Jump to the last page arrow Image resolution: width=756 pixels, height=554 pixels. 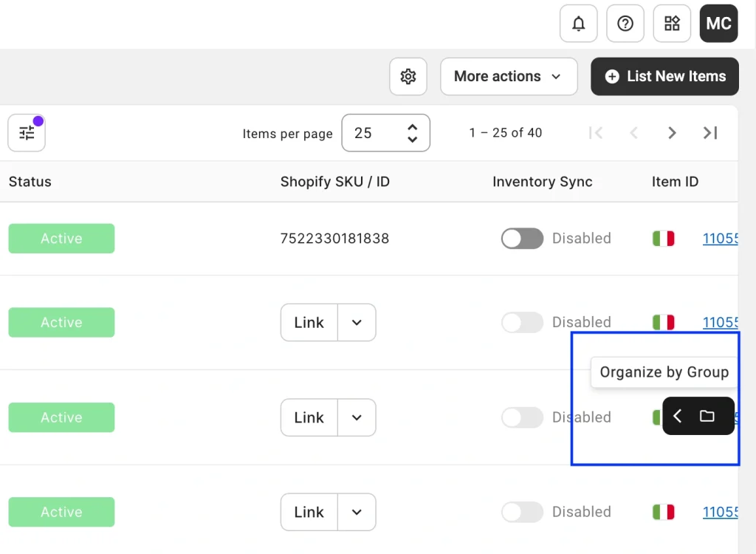coord(710,133)
